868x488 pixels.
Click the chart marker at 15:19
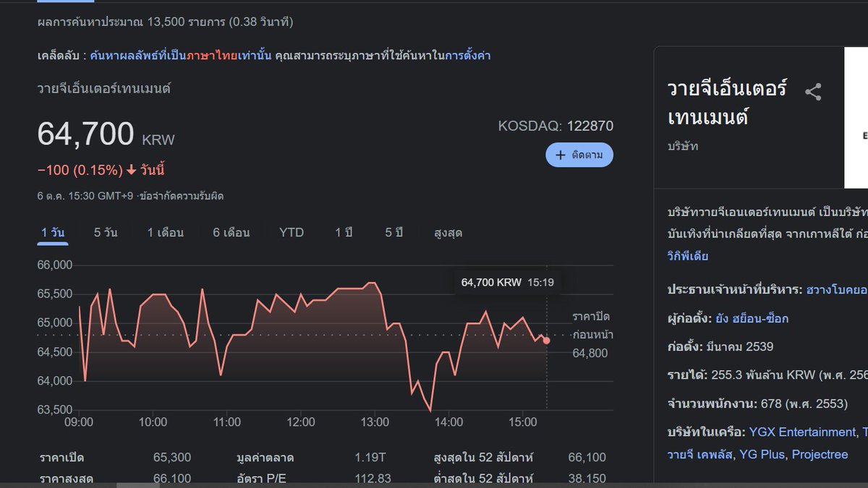pyautogui.click(x=546, y=341)
